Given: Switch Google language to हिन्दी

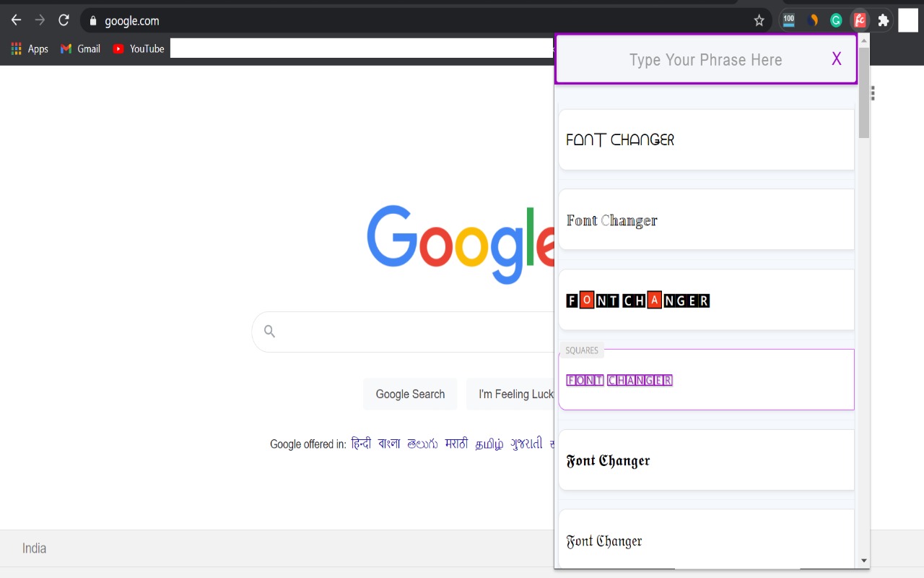Looking at the screenshot, I should (362, 444).
